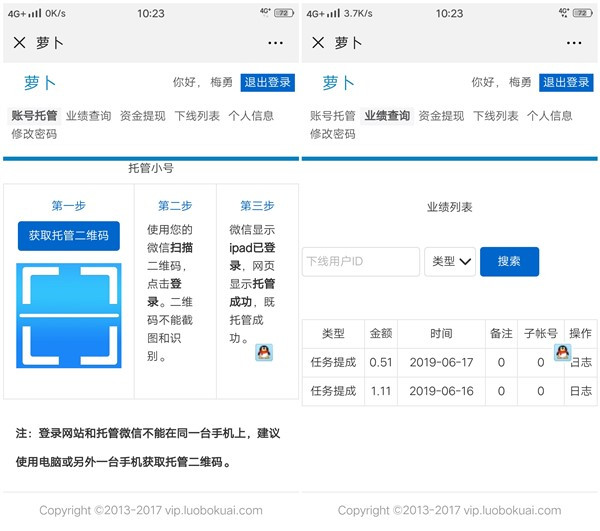The width and height of the screenshot is (600, 531).
Task: Close the left 萝卜 page with X
Action: 20,42
